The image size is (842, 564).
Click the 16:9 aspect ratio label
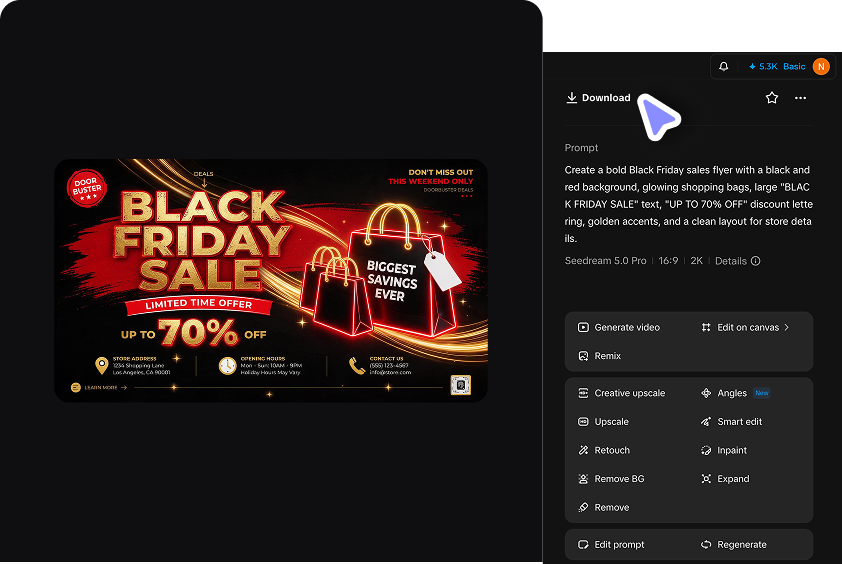click(668, 261)
